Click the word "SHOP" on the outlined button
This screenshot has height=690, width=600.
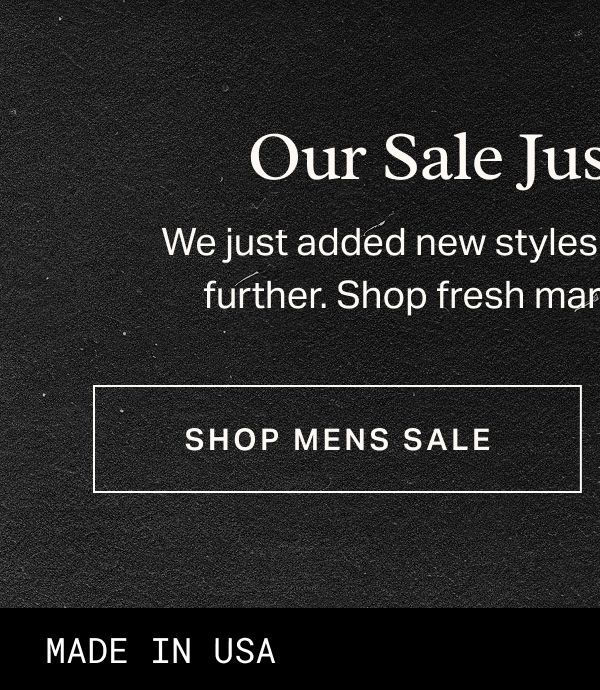[232, 440]
